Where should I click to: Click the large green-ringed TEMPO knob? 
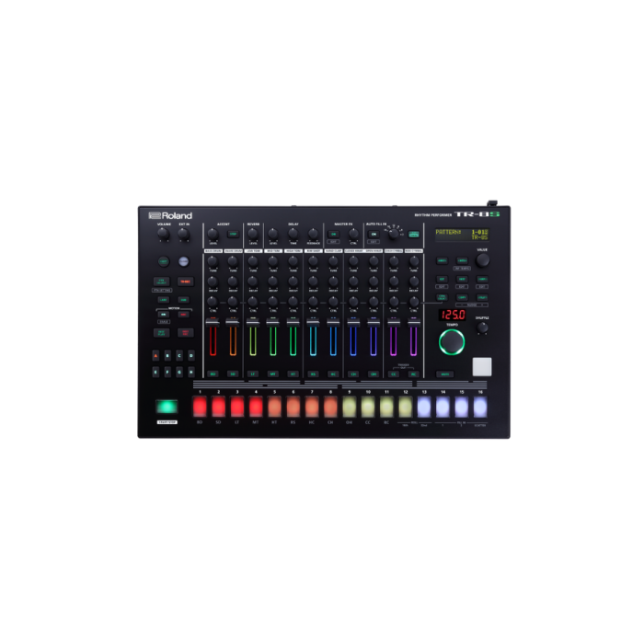[452, 341]
